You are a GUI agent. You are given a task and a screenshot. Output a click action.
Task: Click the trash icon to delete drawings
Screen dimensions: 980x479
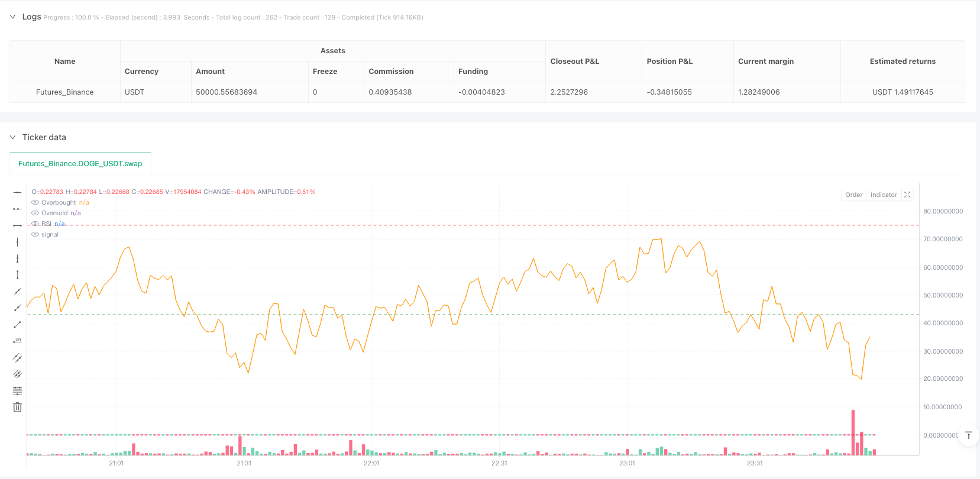(x=17, y=407)
